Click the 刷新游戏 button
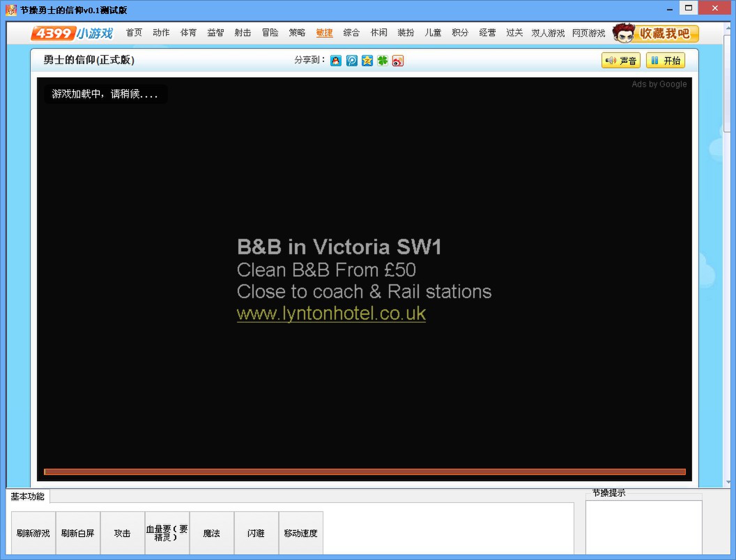 point(33,533)
